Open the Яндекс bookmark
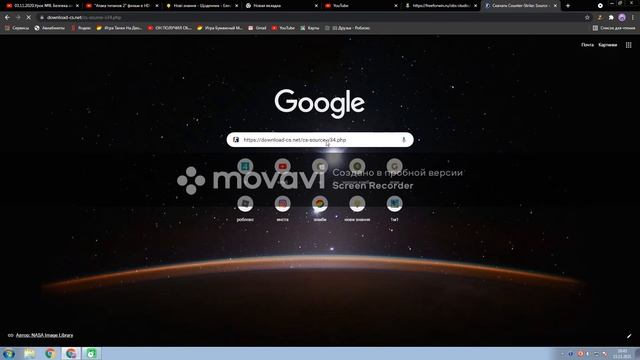 coord(81,28)
